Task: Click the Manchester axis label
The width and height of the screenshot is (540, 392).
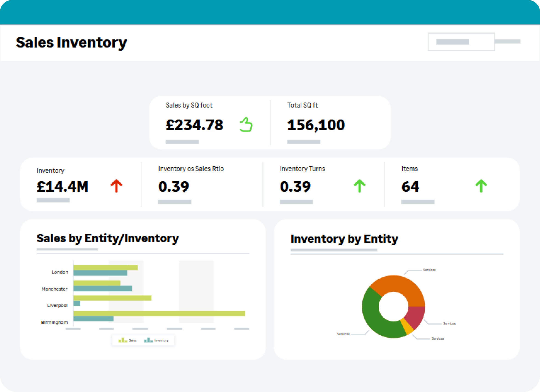Action: coord(54,289)
